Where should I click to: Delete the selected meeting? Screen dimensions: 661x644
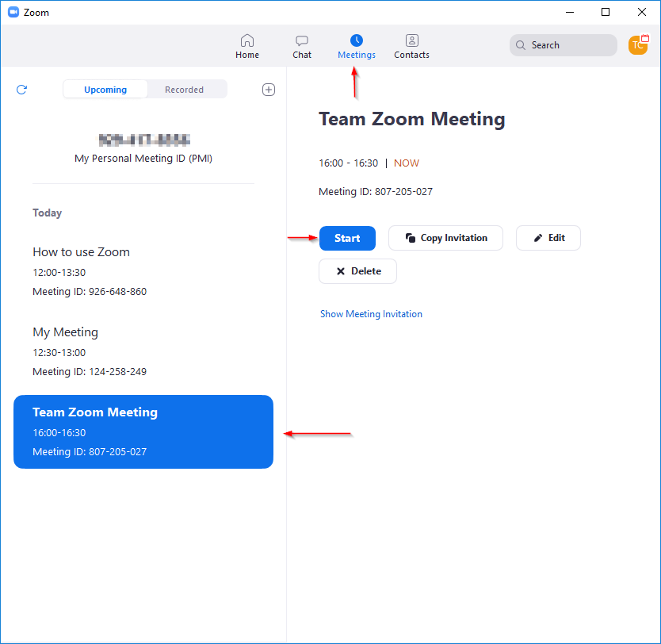(357, 271)
